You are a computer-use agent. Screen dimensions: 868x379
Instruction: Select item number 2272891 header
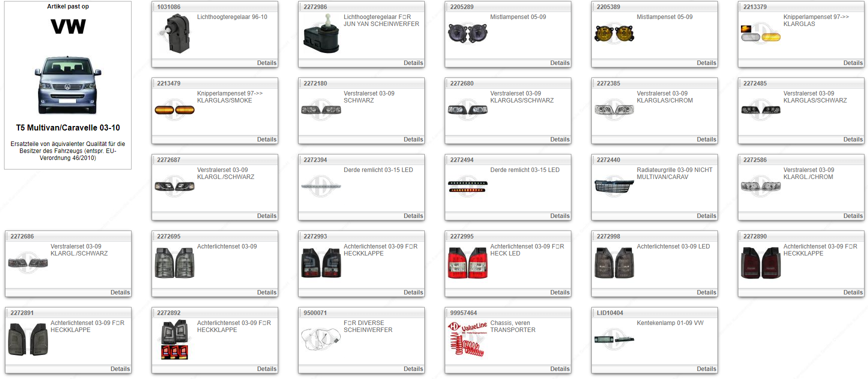coord(22,313)
